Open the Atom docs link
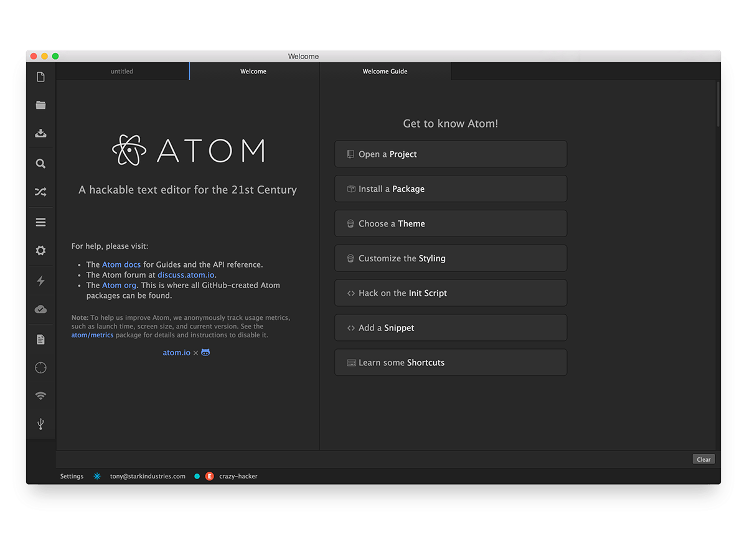The width and height of the screenshot is (747, 560). click(121, 264)
